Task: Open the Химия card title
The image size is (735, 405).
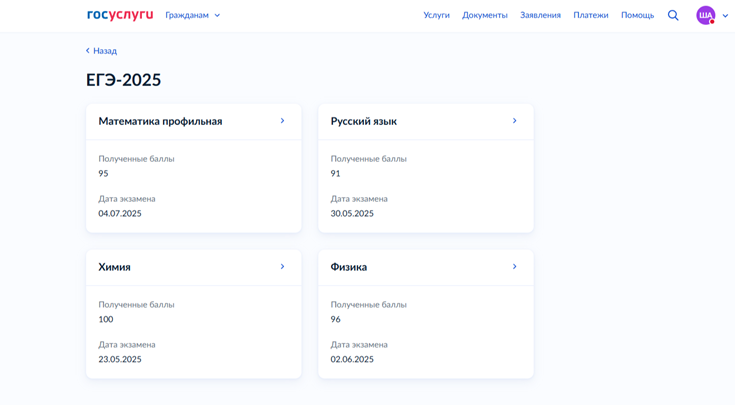Action: (114, 267)
